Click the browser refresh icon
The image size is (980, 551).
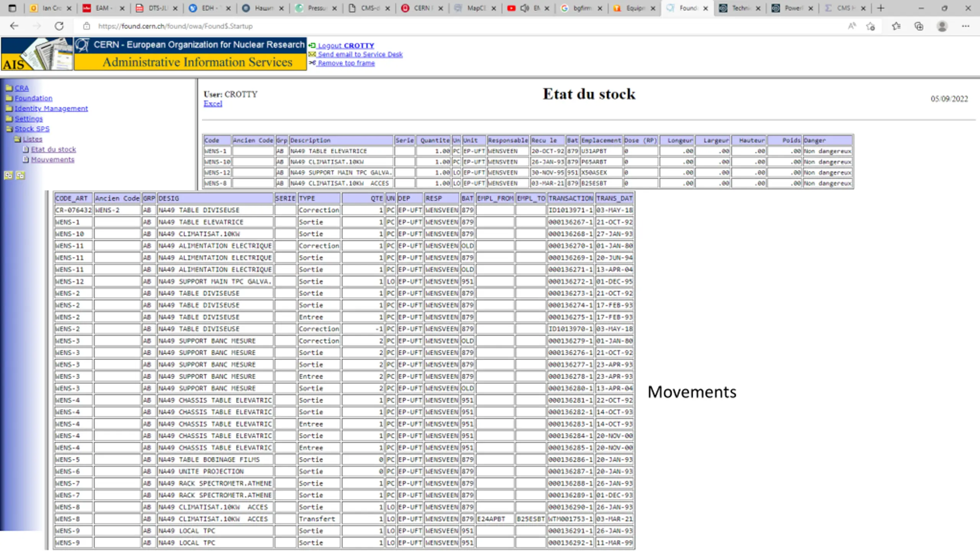pyautogui.click(x=59, y=26)
